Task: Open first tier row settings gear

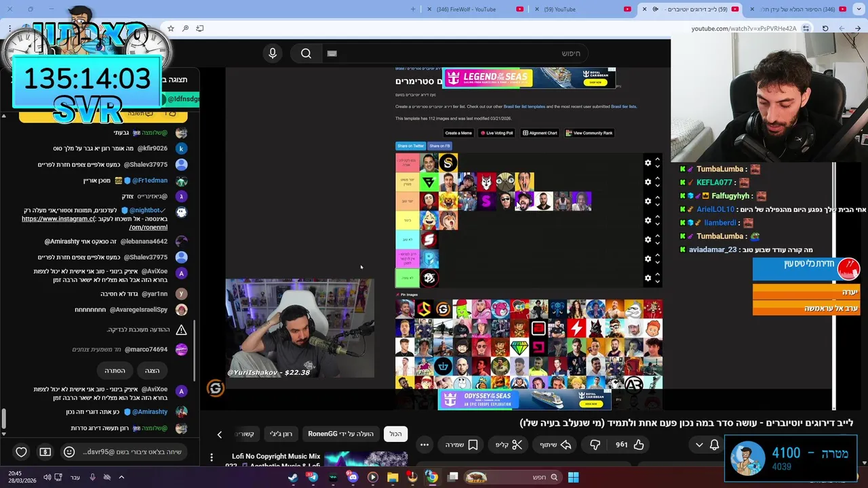Action: pos(648,163)
